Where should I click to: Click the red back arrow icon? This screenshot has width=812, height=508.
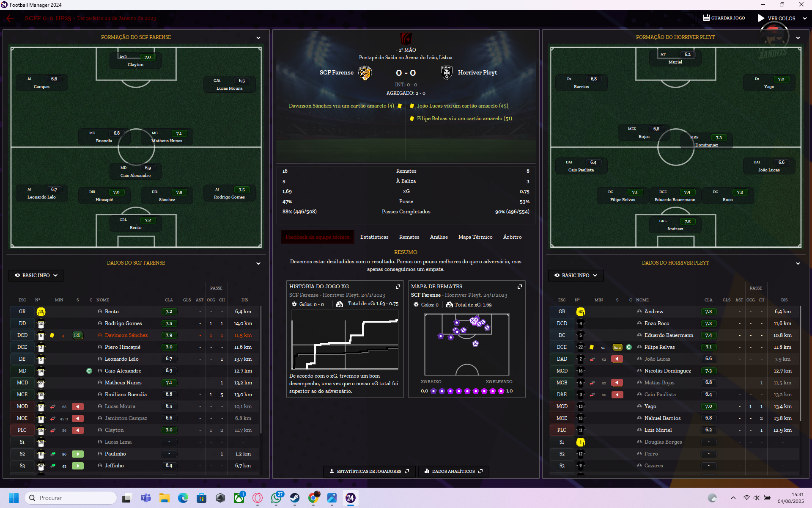coord(10,18)
